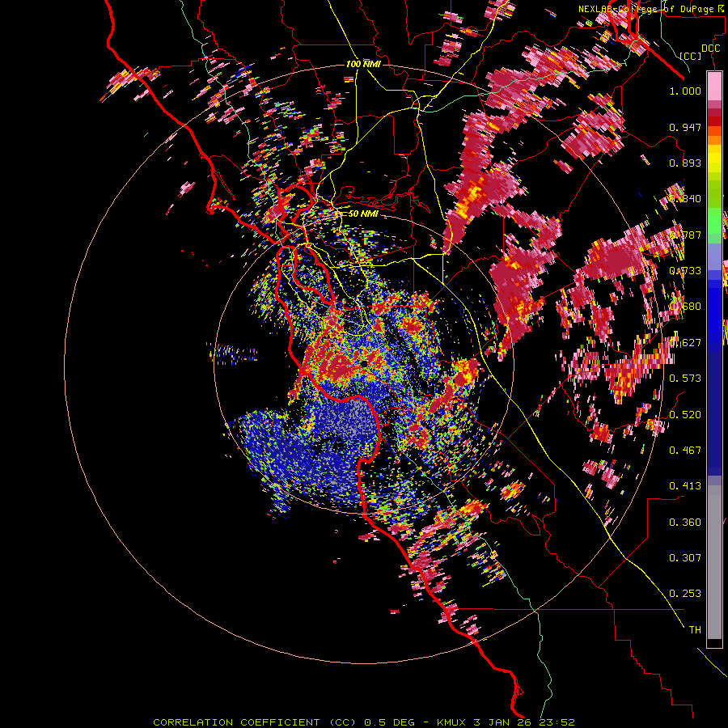Click the 0.413 scale label
This screenshot has height=728, width=728.
(685, 486)
